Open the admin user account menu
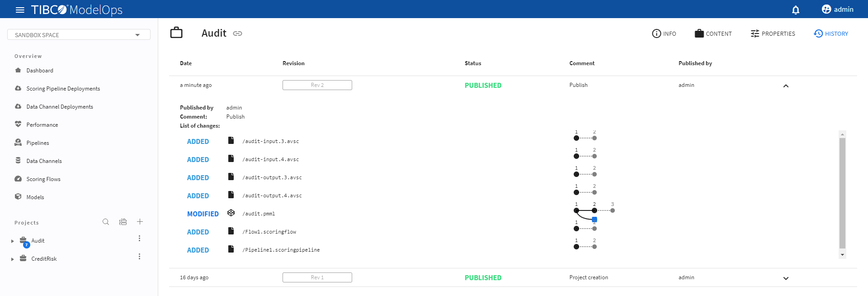 click(838, 9)
